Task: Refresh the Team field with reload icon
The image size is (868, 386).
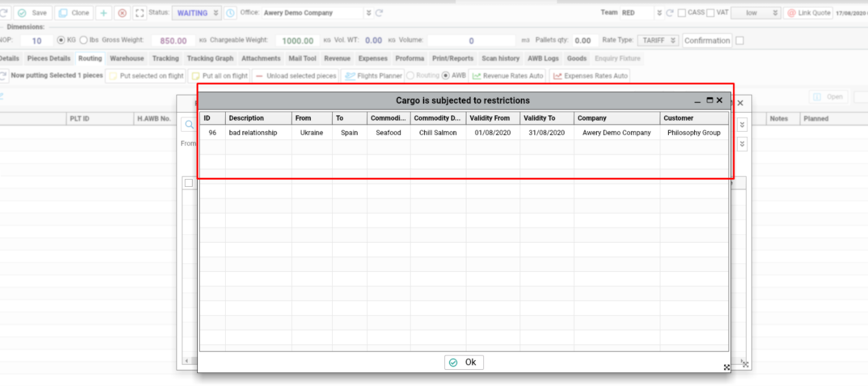Action: pos(671,13)
